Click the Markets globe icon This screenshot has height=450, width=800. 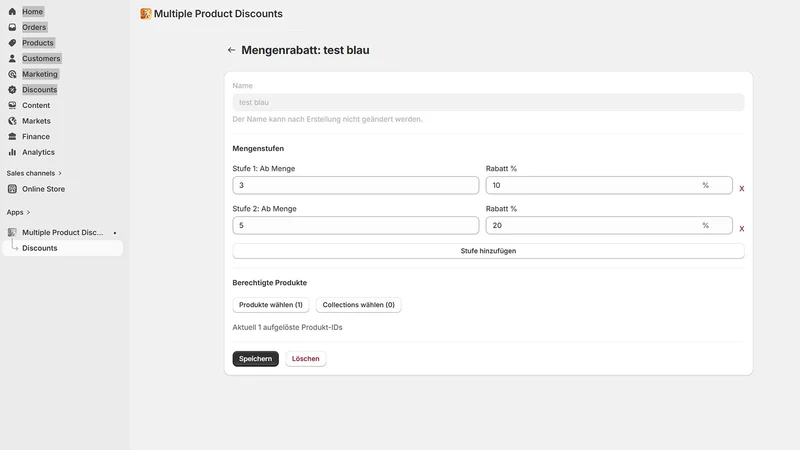(12, 121)
